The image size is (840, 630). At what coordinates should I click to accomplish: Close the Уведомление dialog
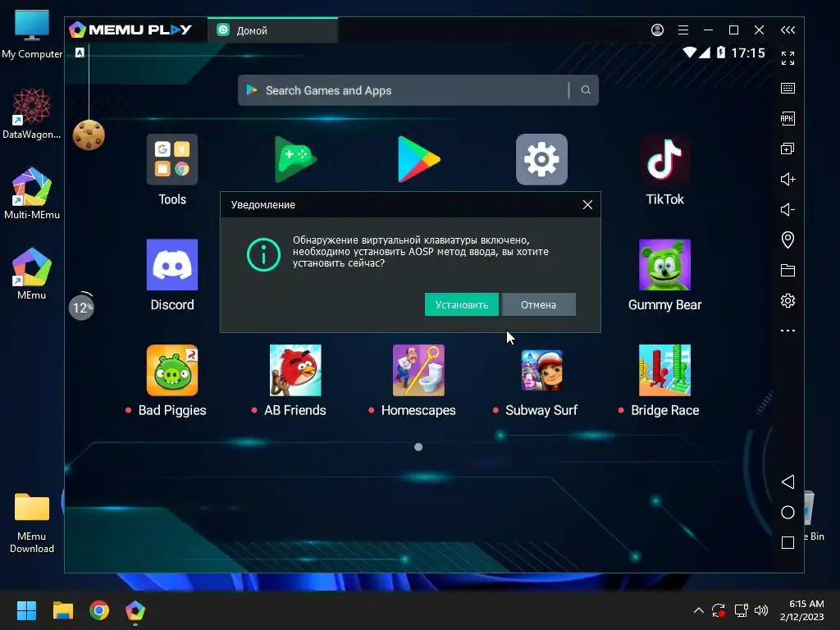pyautogui.click(x=587, y=204)
